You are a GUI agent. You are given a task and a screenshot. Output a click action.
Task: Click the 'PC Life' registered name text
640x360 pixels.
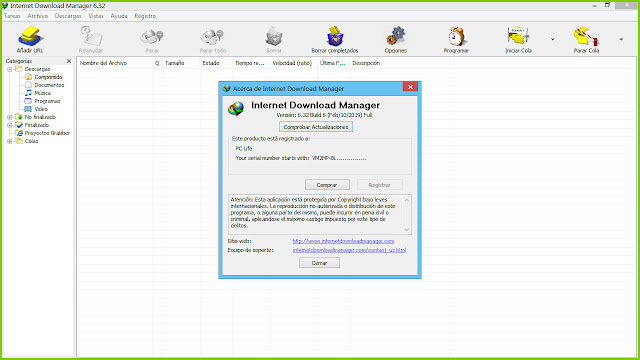click(x=244, y=149)
